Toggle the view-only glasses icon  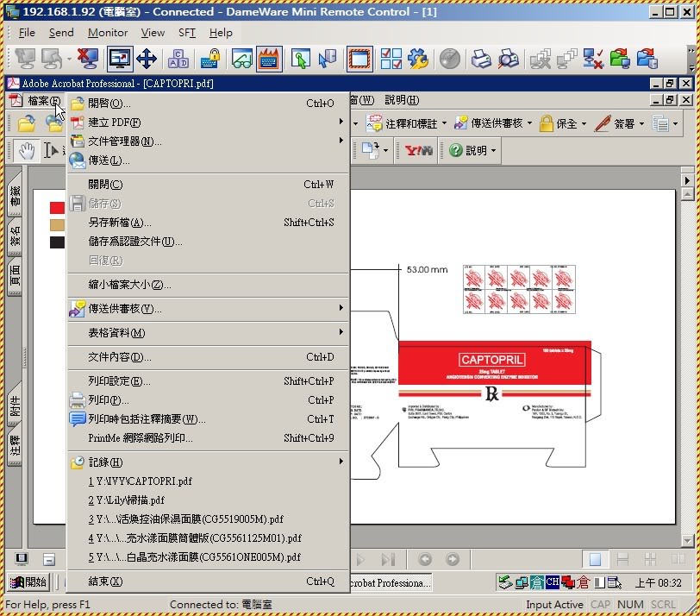[241, 59]
